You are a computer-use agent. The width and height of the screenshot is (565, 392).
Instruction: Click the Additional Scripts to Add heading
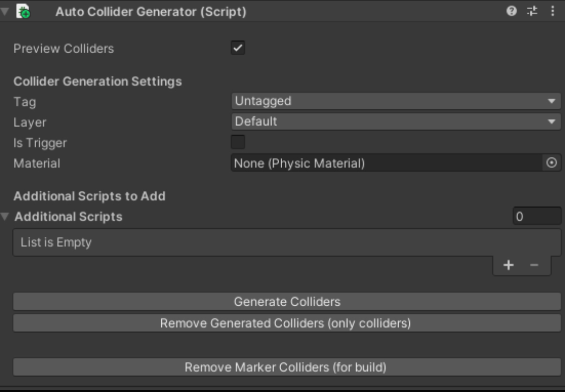click(x=89, y=196)
